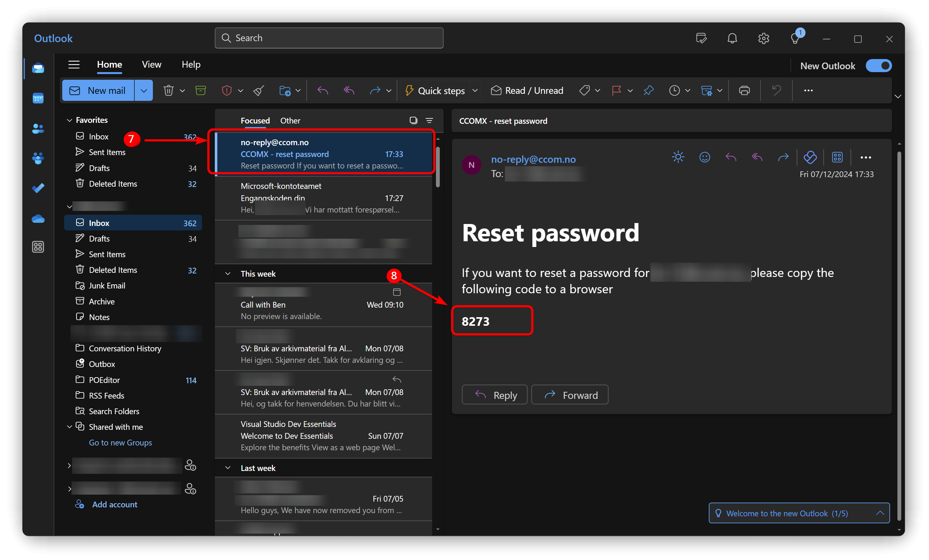Collapse the Shared with me folder

pyautogui.click(x=69, y=427)
